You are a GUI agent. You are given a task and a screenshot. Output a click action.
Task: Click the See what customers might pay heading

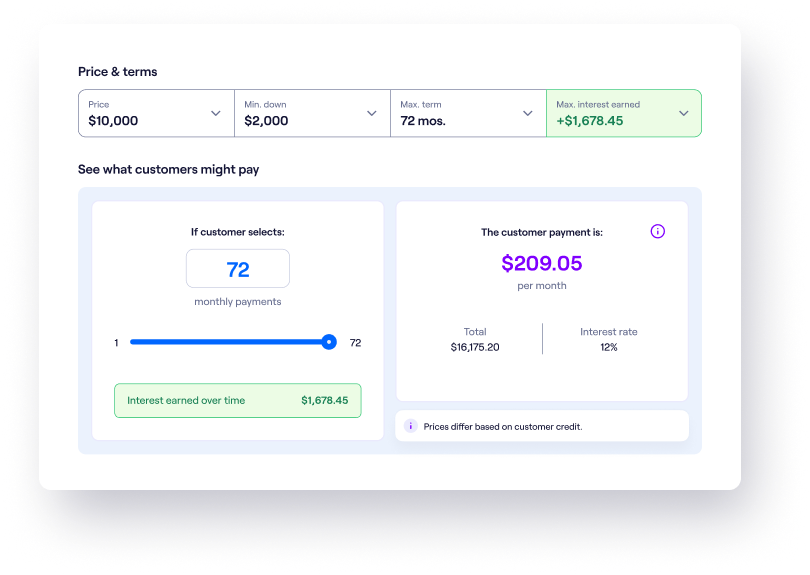(168, 169)
